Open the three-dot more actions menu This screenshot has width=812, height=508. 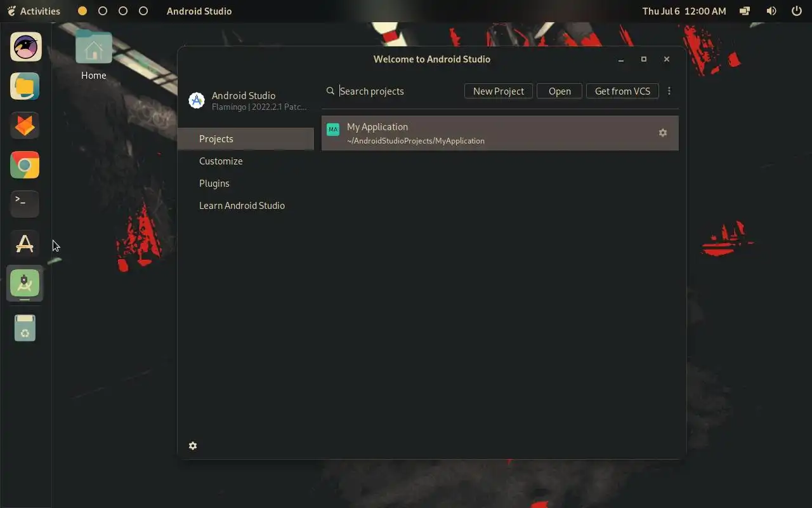click(669, 91)
